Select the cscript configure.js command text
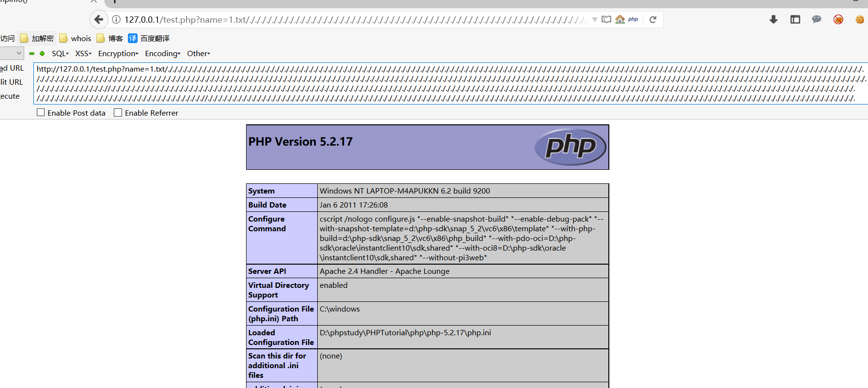868x388 pixels. coord(462,238)
